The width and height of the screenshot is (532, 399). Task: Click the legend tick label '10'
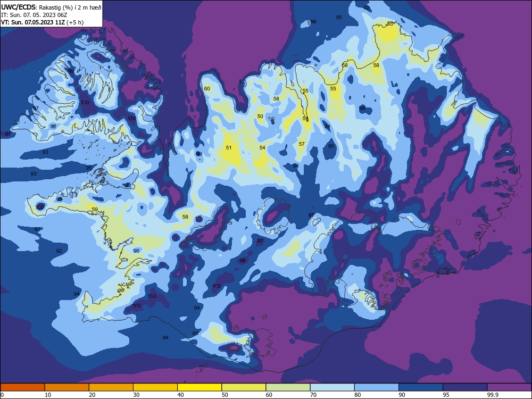[48, 395]
